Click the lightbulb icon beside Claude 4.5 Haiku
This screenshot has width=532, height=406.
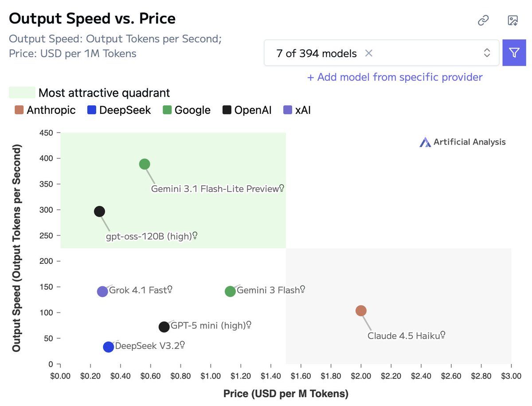tap(442, 335)
